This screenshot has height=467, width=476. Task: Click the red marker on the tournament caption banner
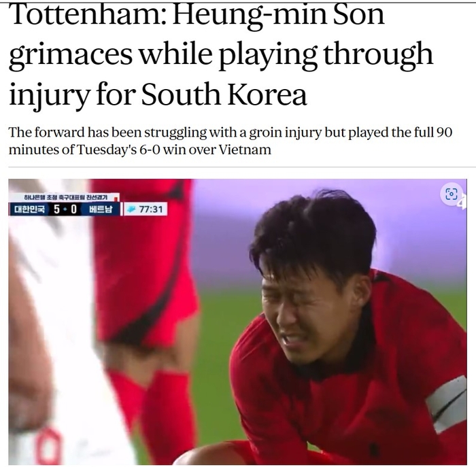coord(116,198)
